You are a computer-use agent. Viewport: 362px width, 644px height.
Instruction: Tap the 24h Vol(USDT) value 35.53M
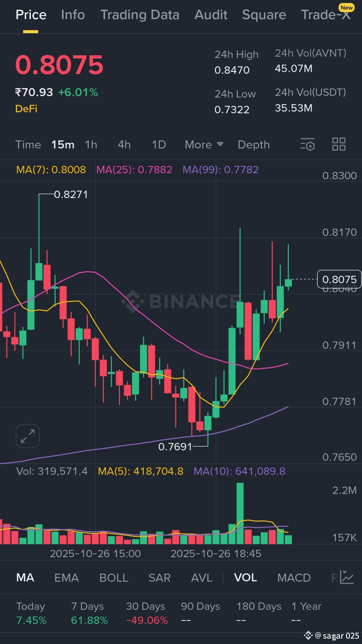294,108
